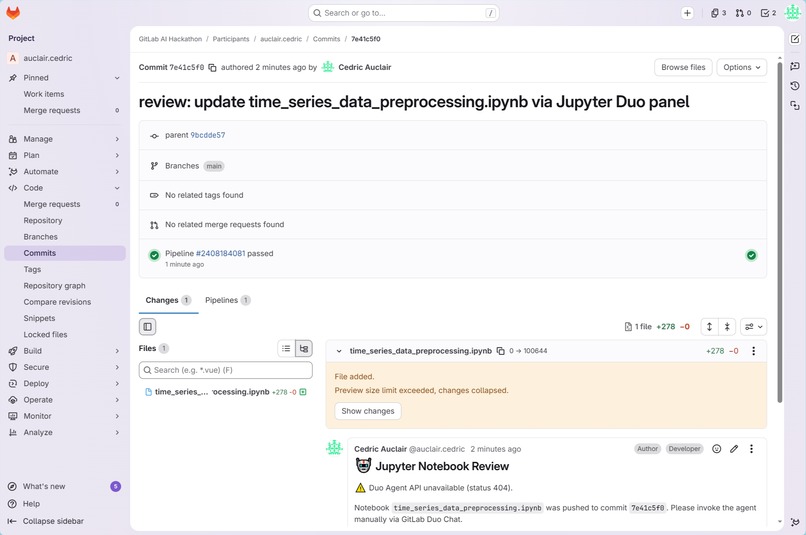Expand all files icon
The image size is (806, 535).
coord(709,327)
